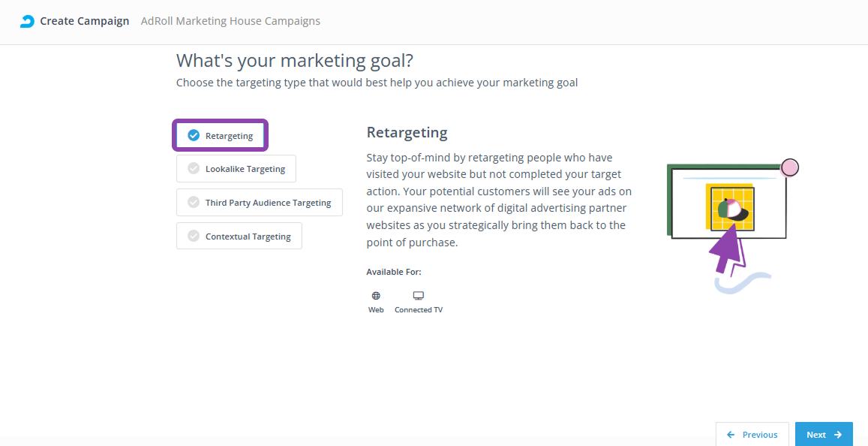868x446 pixels.
Task: Click the pink circle on the illustration
Action: [x=790, y=167]
